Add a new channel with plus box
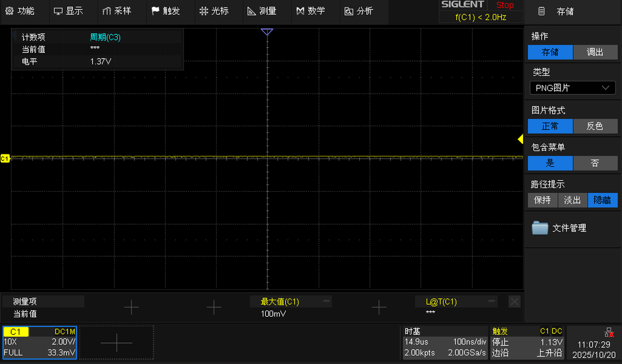622x364 pixels. tap(116, 343)
